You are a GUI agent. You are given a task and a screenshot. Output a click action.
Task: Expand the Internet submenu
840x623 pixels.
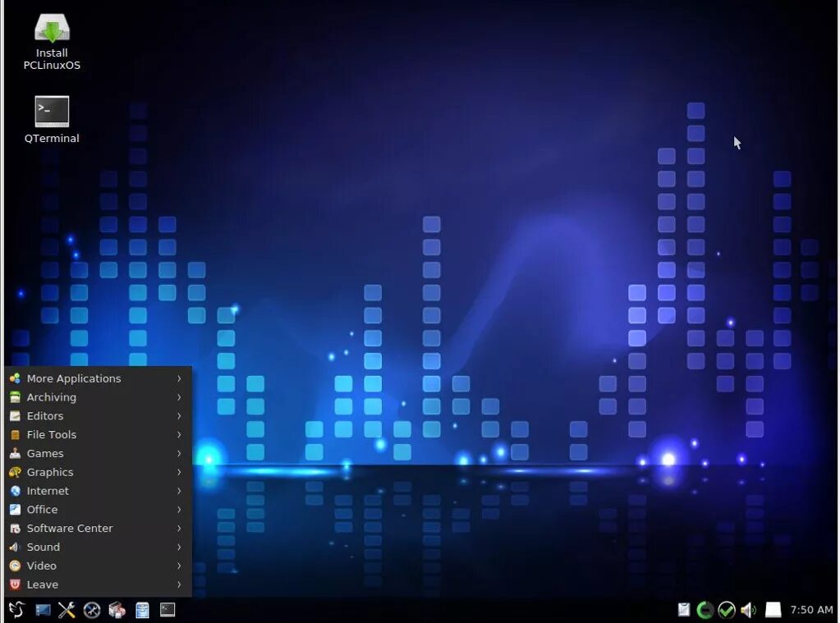48,491
